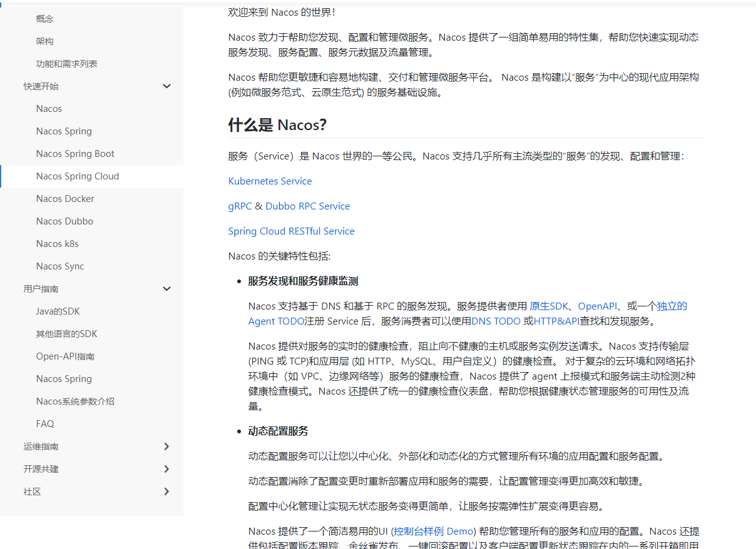Select 社区 section title
This screenshot has width=756, height=549.
(x=33, y=491)
